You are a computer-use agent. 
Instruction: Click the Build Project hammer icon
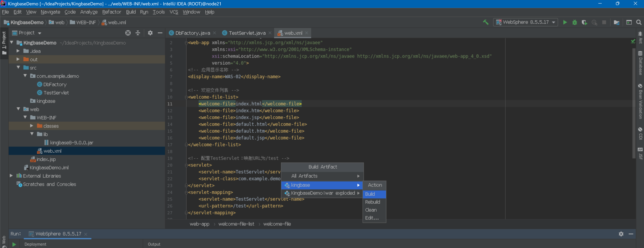point(486,22)
